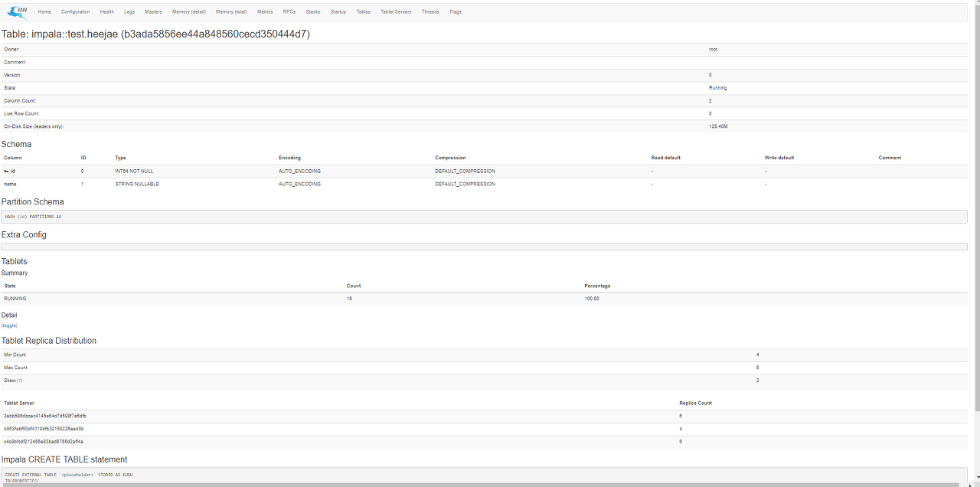Click the empty Extra Config box
Viewport: 980px width, 487px height.
tap(484, 247)
